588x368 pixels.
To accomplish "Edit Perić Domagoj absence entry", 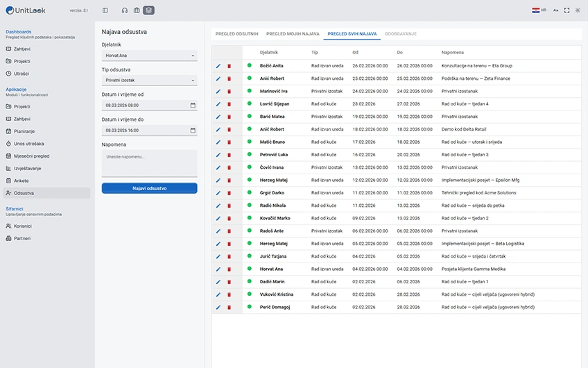I will coord(218,307).
